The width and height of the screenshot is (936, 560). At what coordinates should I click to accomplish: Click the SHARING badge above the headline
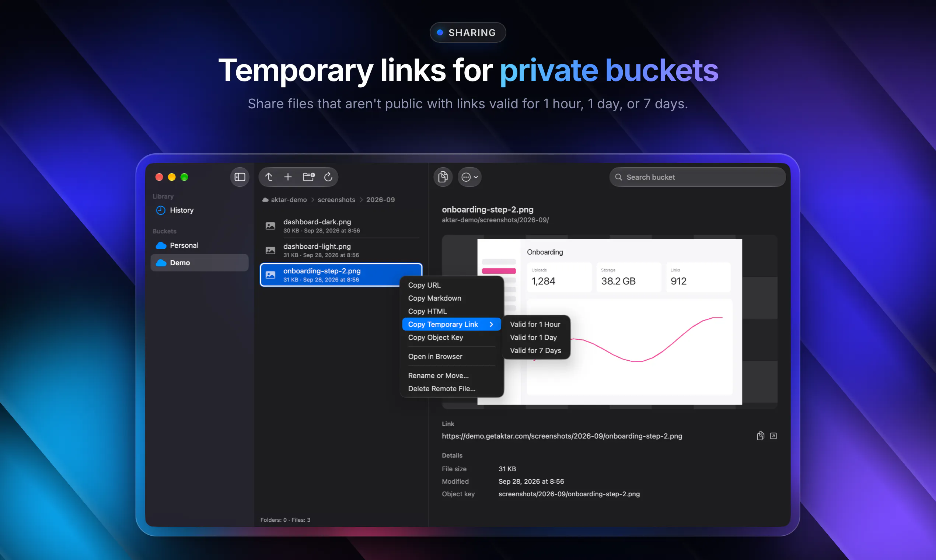[x=468, y=32]
